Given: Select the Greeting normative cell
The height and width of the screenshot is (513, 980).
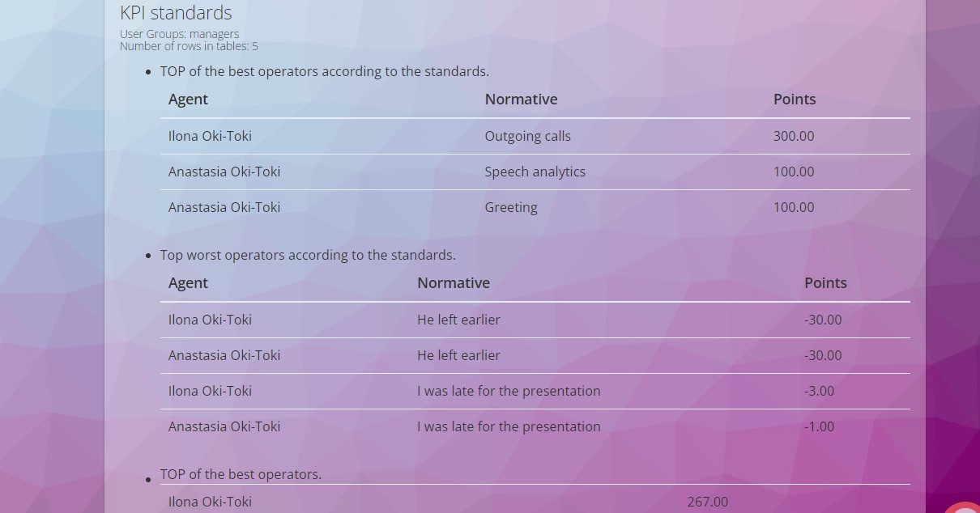Looking at the screenshot, I should click(510, 207).
